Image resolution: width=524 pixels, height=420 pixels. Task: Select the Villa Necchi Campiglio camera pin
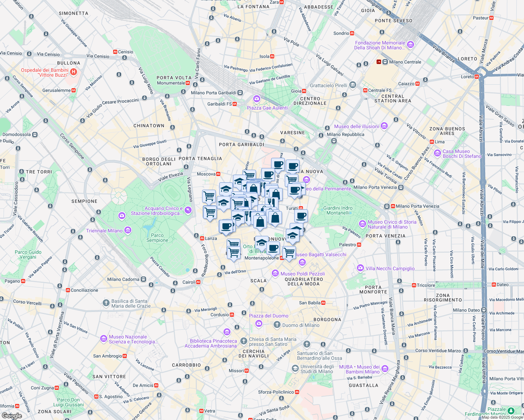(360, 268)
